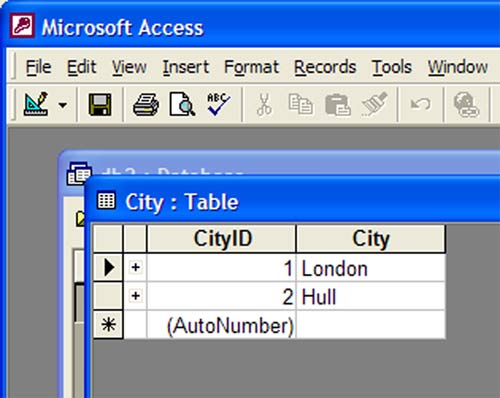Image resolution: width=500 pixels, height=398 pixels.
Task: Open the Insert menu
Action: [186, 67]
